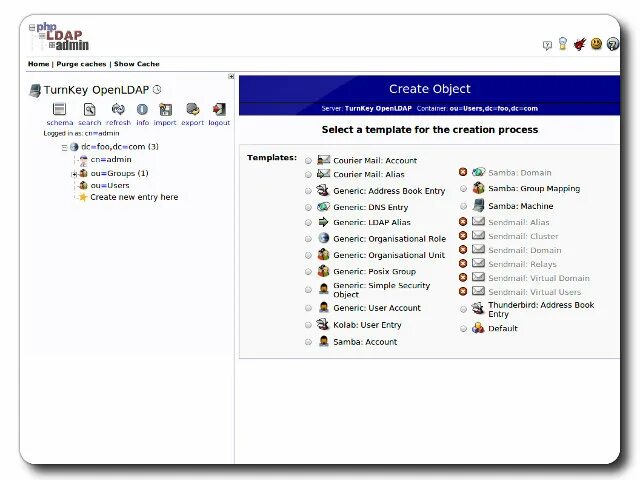The width and height of the screenshot is (640, 480).
Task: Click Generic: Organisational Unit template label
Action: [389, 255]
